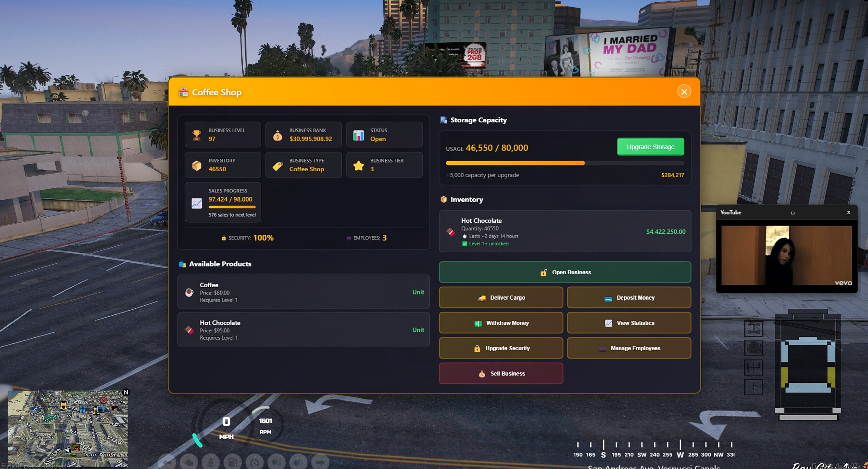This screenshot has height=469, width=868.
Task: Click the Status value Open
Action: (x=378, y=139)
